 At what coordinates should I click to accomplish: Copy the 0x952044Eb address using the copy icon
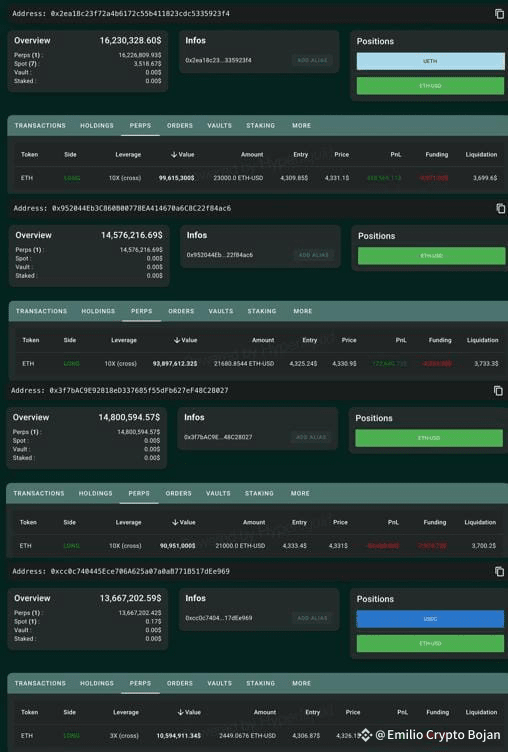point(500,208)
